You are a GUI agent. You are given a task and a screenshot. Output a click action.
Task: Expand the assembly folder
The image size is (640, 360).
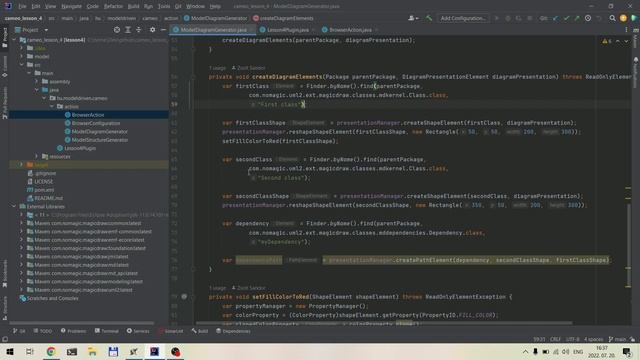pos(37,81)
